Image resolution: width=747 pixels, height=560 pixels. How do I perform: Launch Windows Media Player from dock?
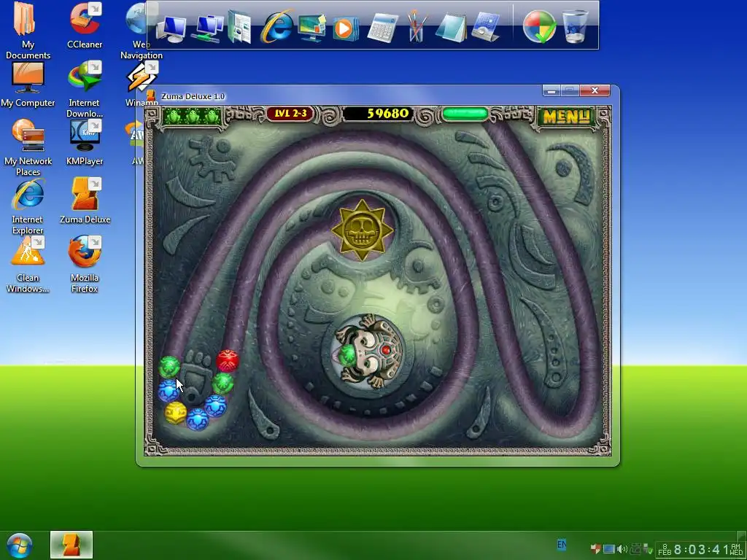(x=345, y=28)
